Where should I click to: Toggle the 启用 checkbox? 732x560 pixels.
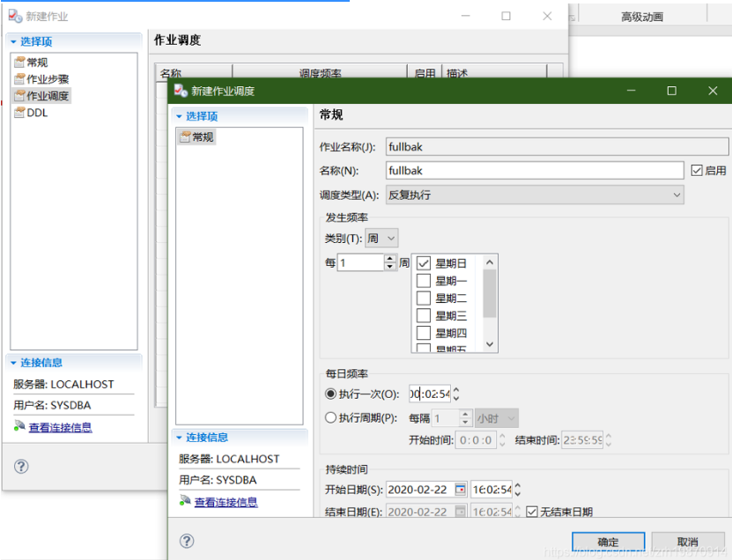click(x=697, y=171)
